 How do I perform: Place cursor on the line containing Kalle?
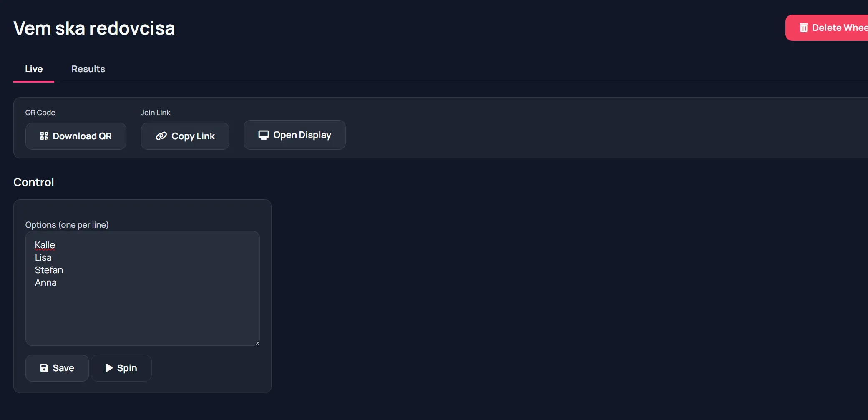click(45, 245)
